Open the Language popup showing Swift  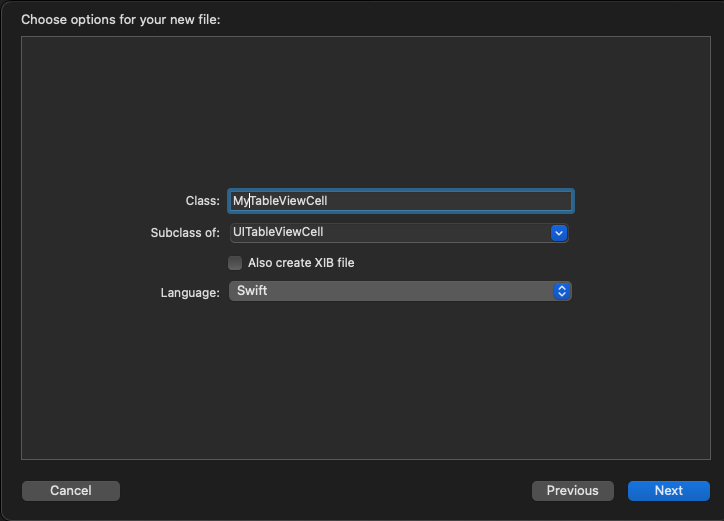tap(400, 291)
